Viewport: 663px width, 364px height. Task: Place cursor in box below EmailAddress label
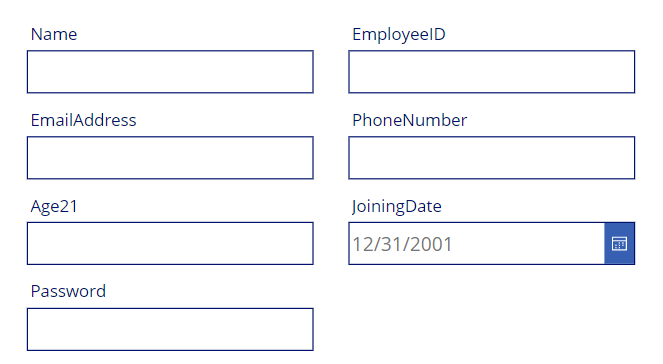170,158
